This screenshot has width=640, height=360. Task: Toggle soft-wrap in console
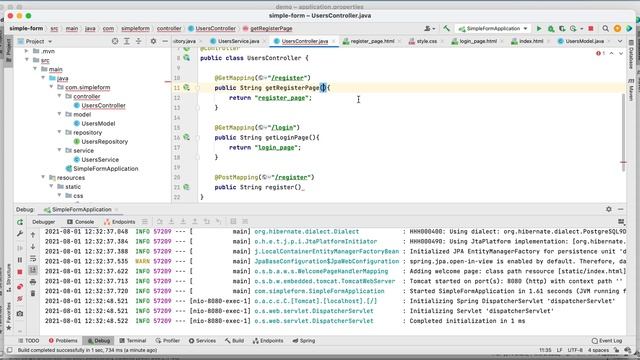33,258
